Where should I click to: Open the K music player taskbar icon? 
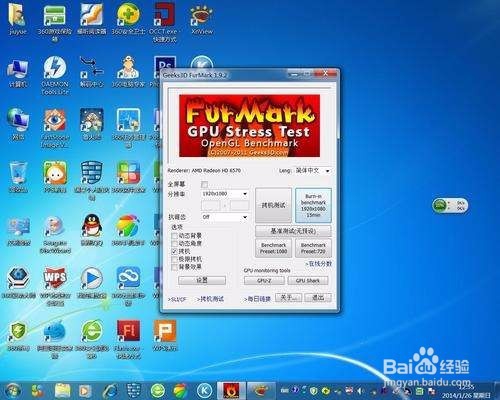point(204,390)
